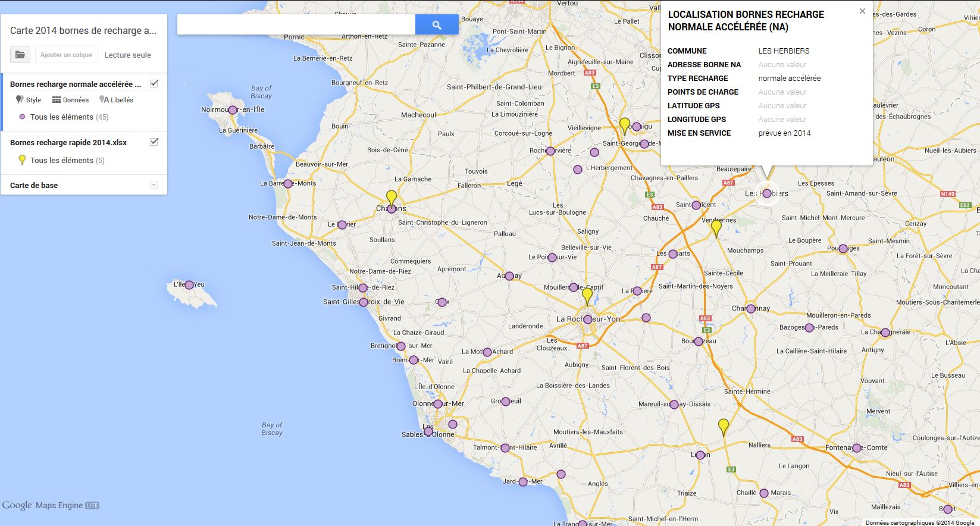Uncheck the Bornes recharge rapide 2014.xlsx layer
The height and width of the screenshot is (526, 980).
154,142
